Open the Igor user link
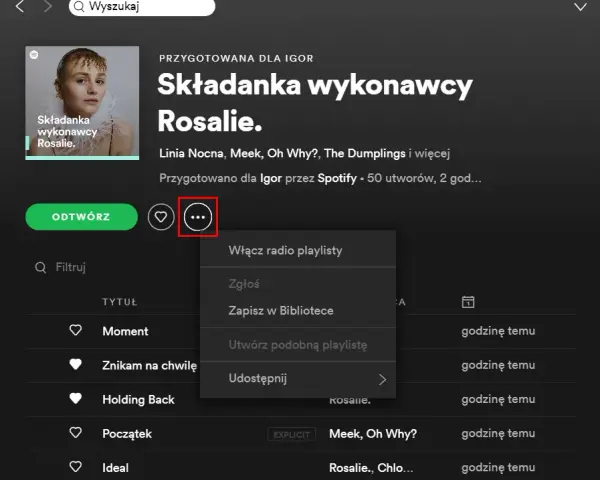This screenshot has width=600, height=480. click(x=271, y=178)
